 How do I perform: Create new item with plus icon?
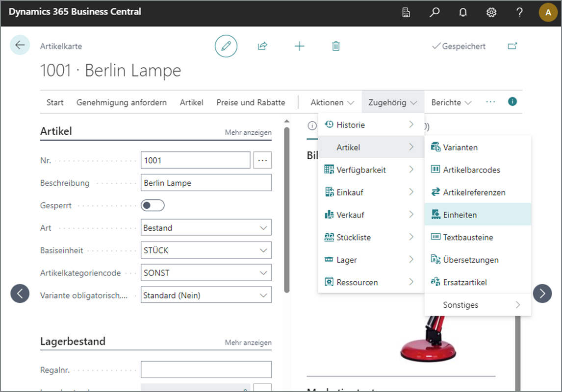click(x=299, y=46)
